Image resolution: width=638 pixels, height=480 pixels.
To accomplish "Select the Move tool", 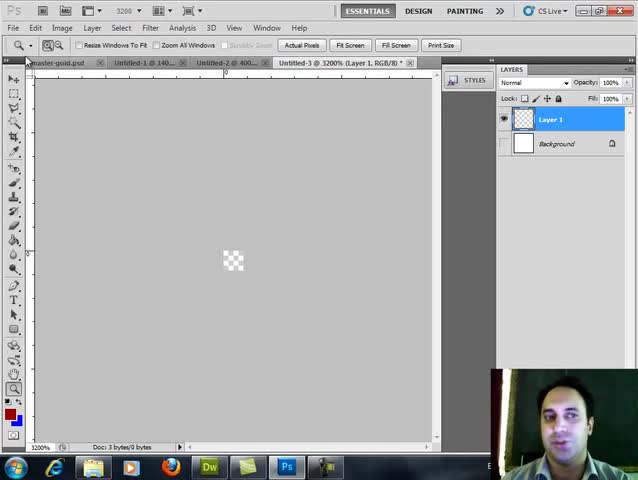I will 13,79.
